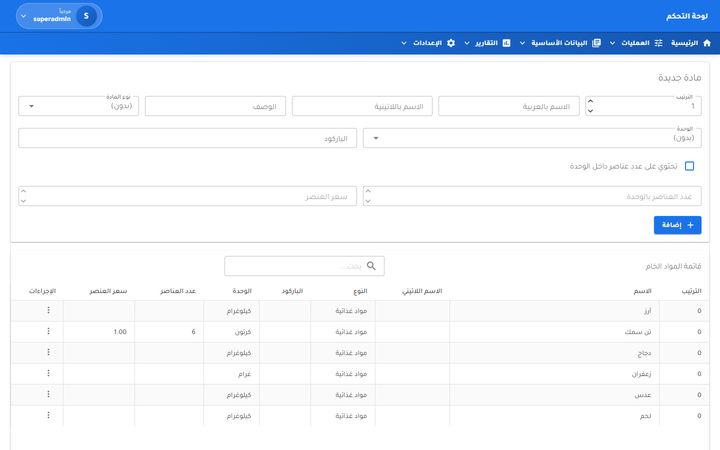Click the search magnifier icon in the list
The height and width of the screenshot is (450, 720).
(x=371, y=266)
